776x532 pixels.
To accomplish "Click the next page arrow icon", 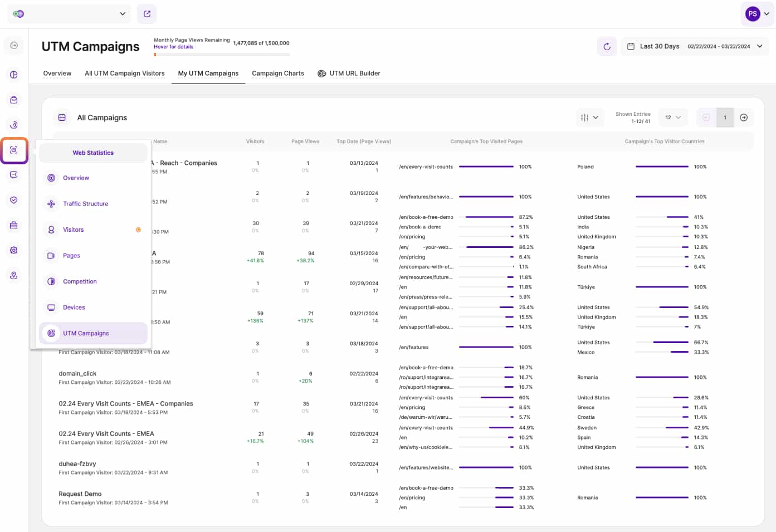I will [x=744, y=118].
